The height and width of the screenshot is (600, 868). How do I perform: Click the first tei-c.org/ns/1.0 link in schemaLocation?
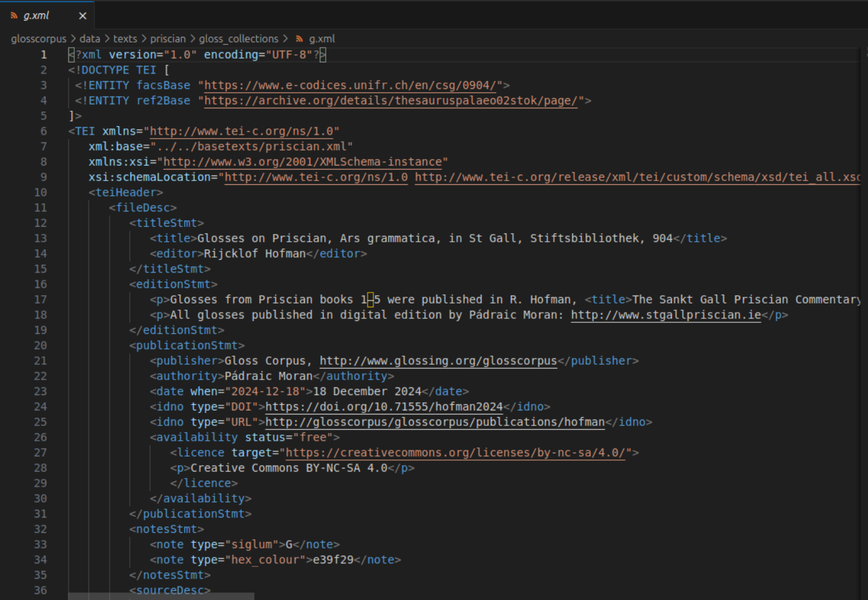coord(316,177)
